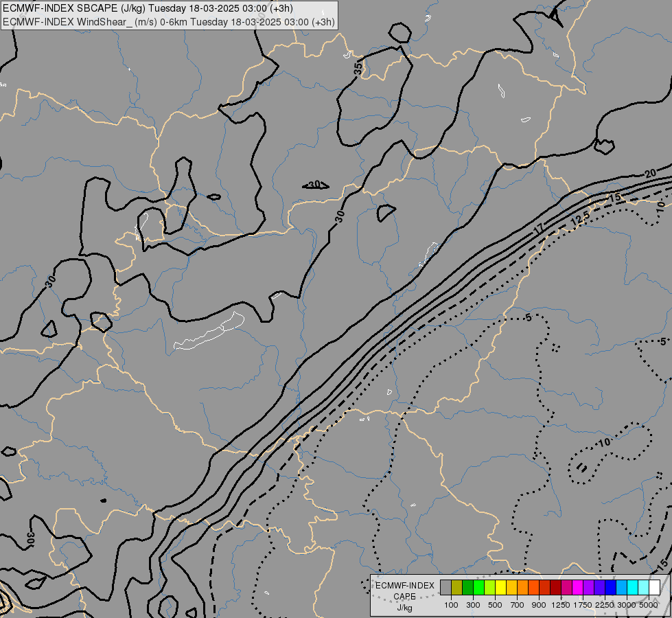Select the dark red legend swatch
Image resolution: width=672 pixels, height=618 pixels.
[555, 587]
